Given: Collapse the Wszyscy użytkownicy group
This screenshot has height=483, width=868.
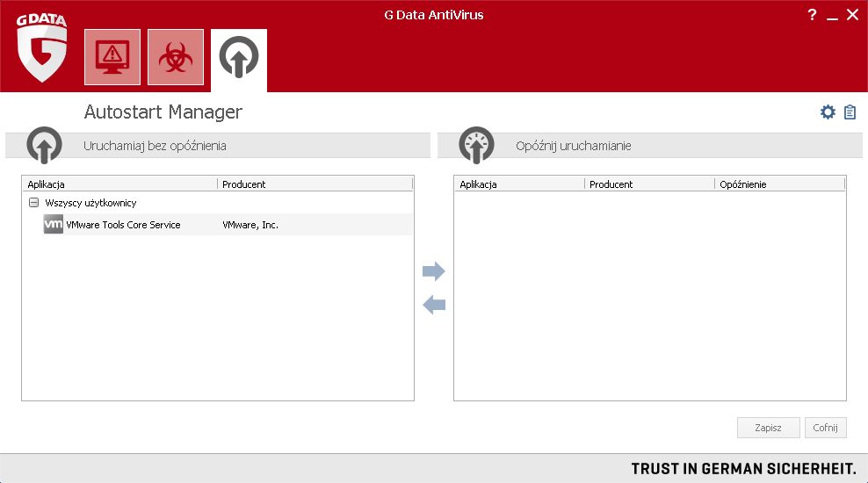Looking at the screenshot, I should tap(33, 203).
